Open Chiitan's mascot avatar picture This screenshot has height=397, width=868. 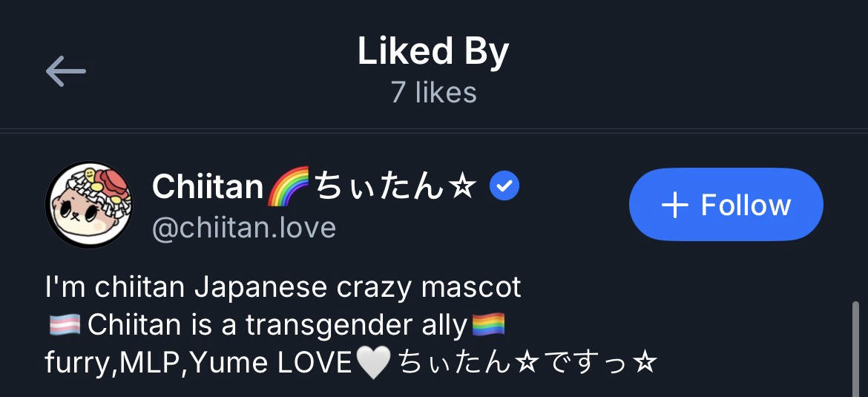pyautogui.click(x=89, y=204)
